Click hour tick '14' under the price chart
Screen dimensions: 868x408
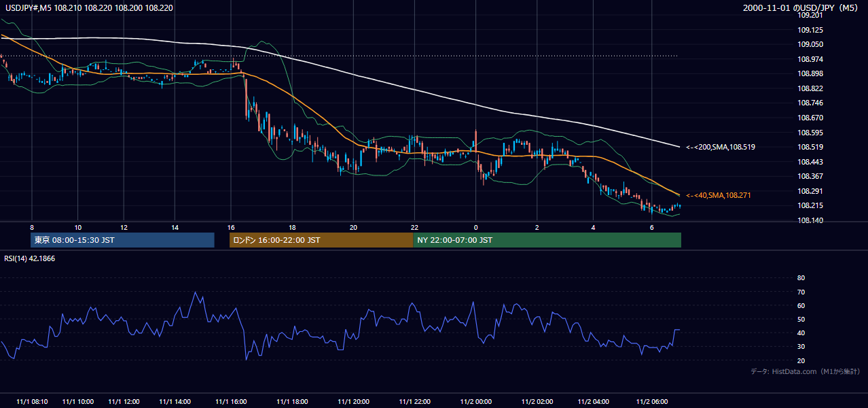pyautogui.click(x=175, y=227)
